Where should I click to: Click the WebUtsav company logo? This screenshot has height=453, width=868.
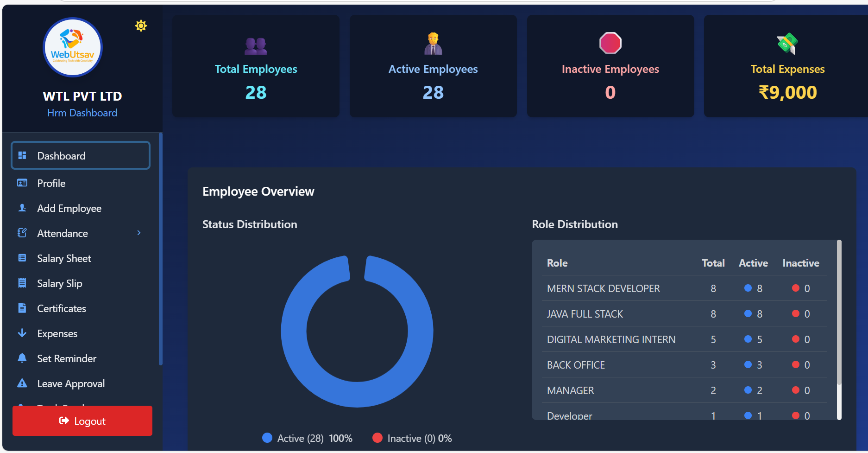(x=73, y=47)
